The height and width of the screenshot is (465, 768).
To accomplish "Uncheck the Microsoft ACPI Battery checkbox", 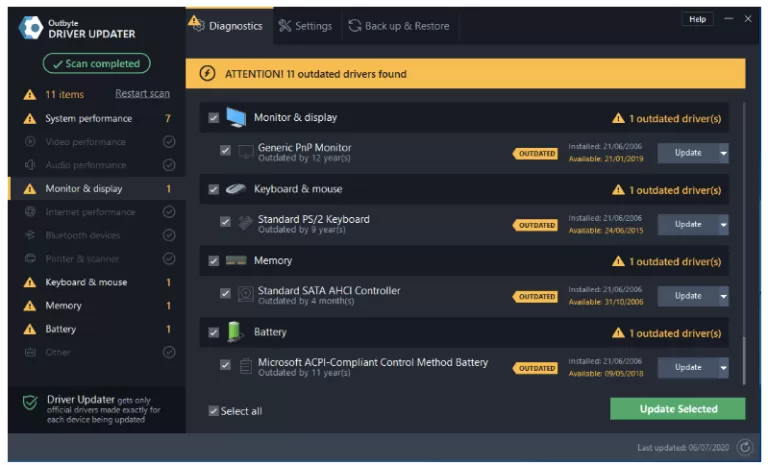I will [225, 365].
